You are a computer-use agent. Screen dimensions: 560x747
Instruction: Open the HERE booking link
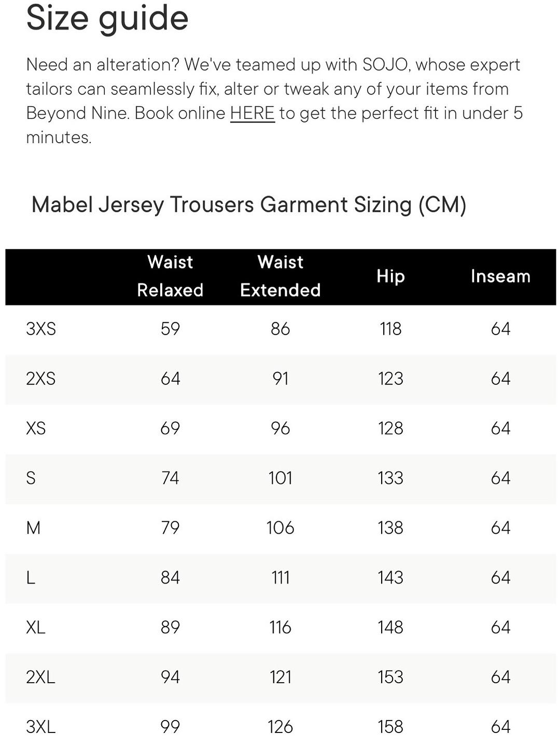252,113
